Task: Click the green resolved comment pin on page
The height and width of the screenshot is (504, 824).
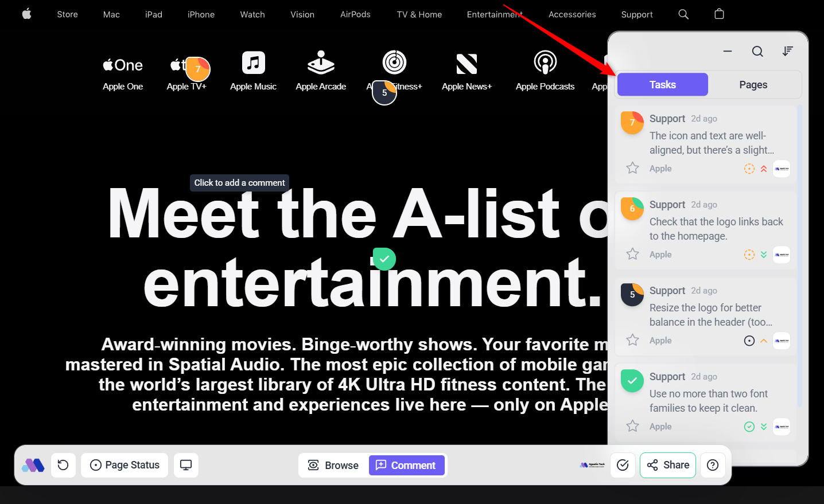Action: [x=384, y=259]
